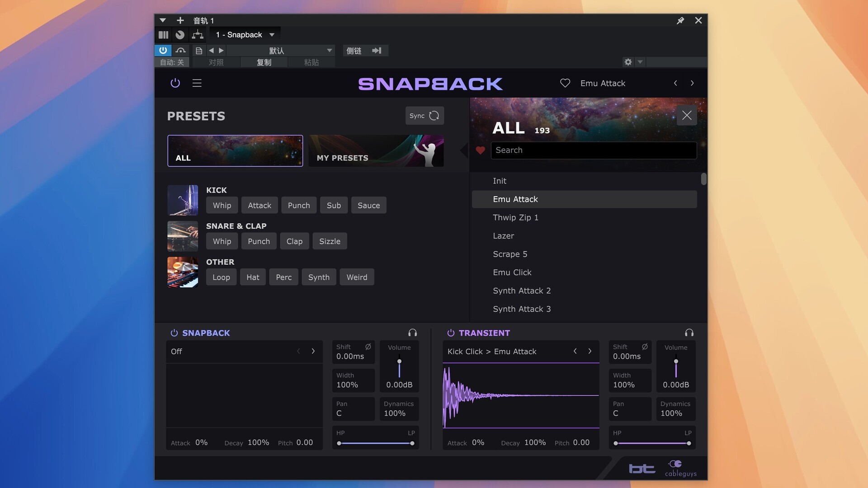The image size is (868, 488).
Task: Filter the preset list by red heart favorites
Action: tap(480, 150)
